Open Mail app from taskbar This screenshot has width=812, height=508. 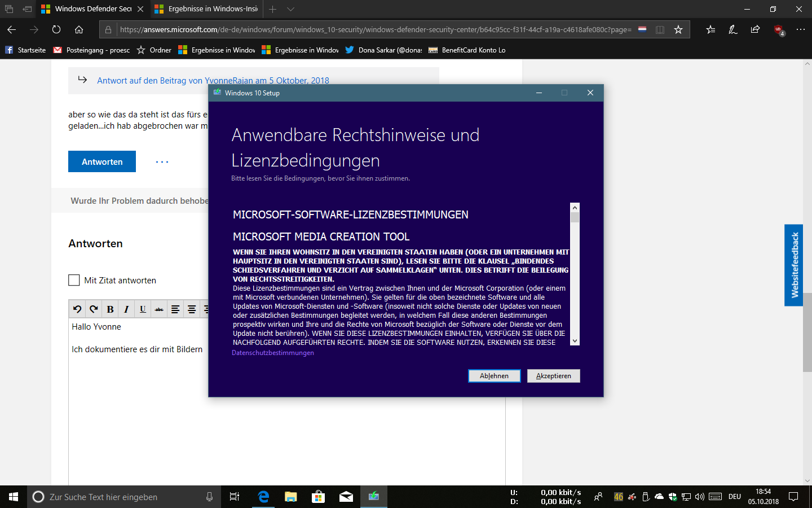346,497
